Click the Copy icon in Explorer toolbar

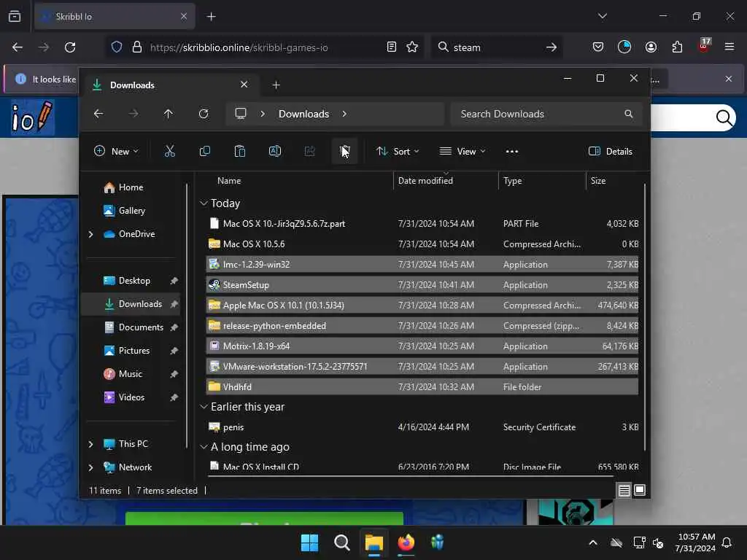205,152
